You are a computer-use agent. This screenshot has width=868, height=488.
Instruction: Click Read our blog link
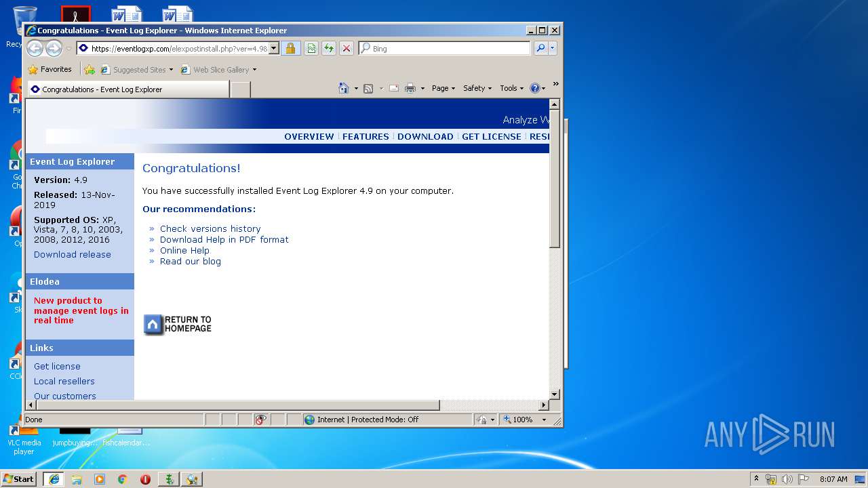coord(191,261)
